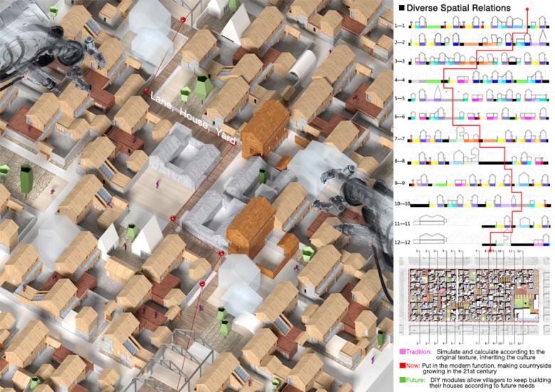
Task: Click the red marker where the Lane label starts
Action: (144, 92)
